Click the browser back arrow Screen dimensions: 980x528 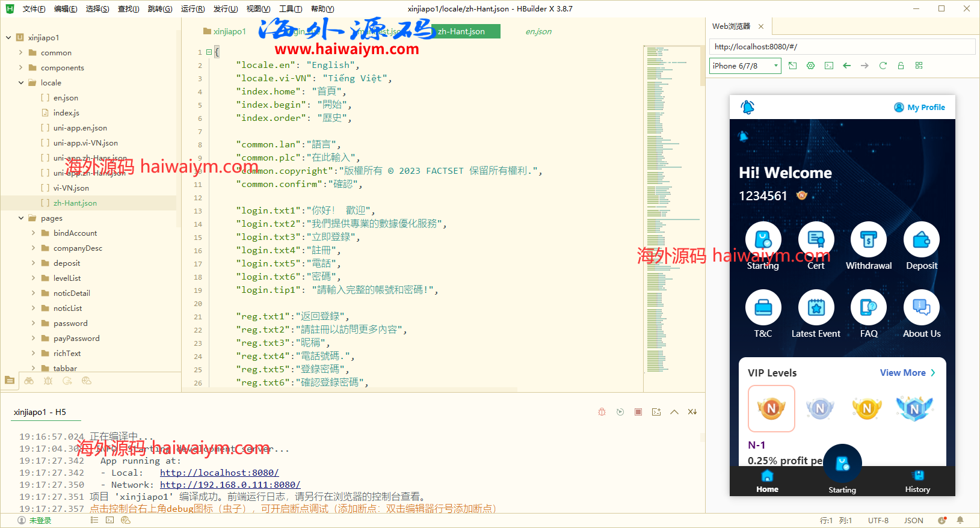pos(846,66)
